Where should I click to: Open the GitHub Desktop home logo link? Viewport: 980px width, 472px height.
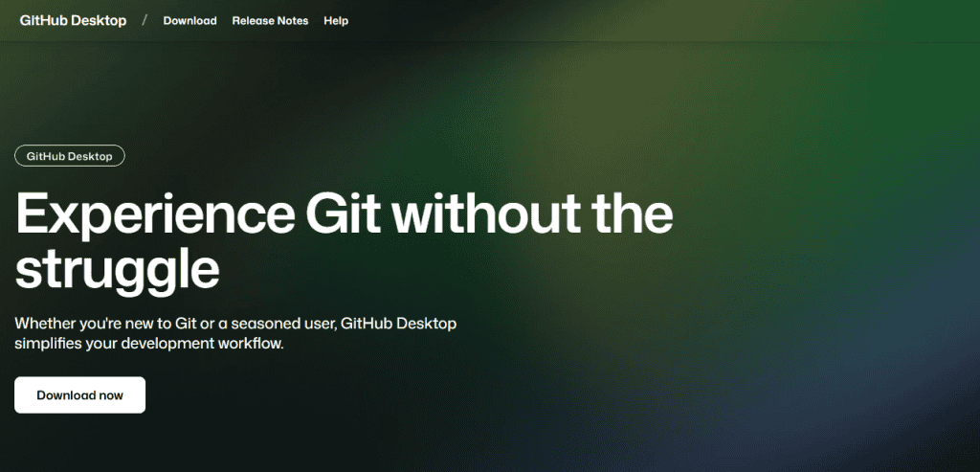coord(73,21)
